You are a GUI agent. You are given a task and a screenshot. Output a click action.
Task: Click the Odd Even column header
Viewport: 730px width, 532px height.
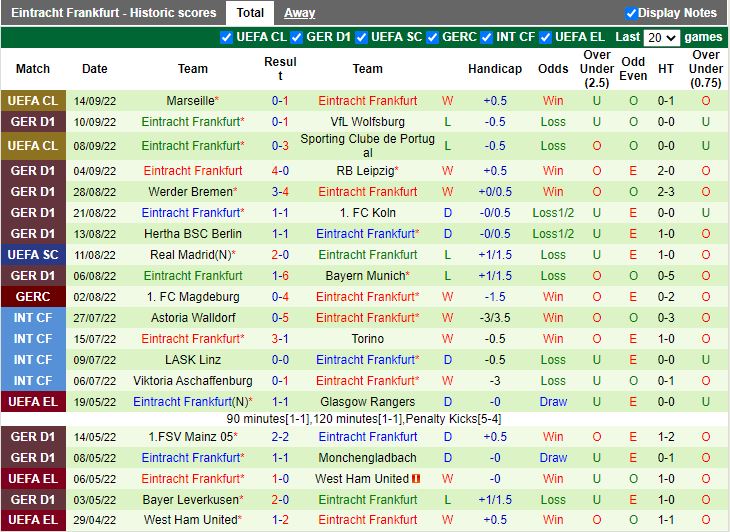point(633,69)
